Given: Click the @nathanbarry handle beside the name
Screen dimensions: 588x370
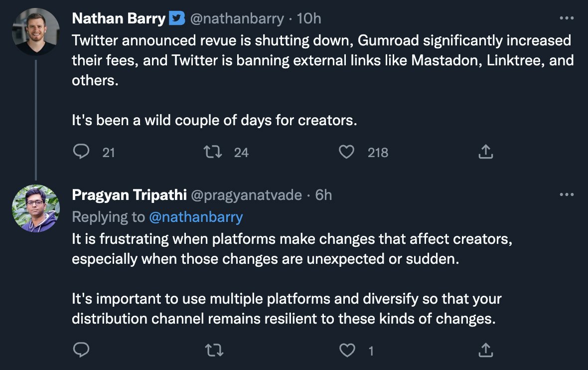Looking at the screenshot, I should (x=237, y=18).
